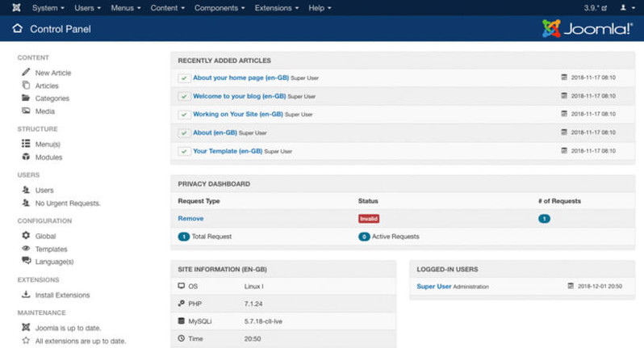The height and width of the screenshot is (348, 644).
Task: Toggle published status of About your home page
Action: (x=184, y=78)
